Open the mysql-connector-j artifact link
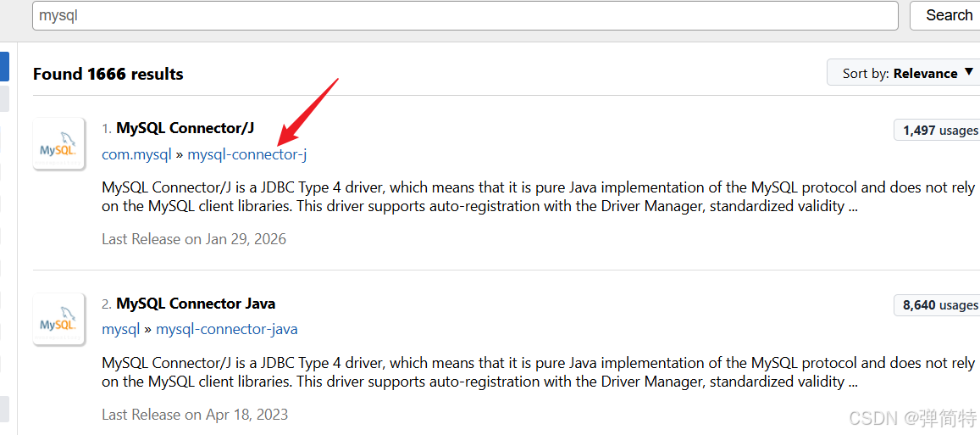Screen dimensions: 980x435 (x=246, y=154)
